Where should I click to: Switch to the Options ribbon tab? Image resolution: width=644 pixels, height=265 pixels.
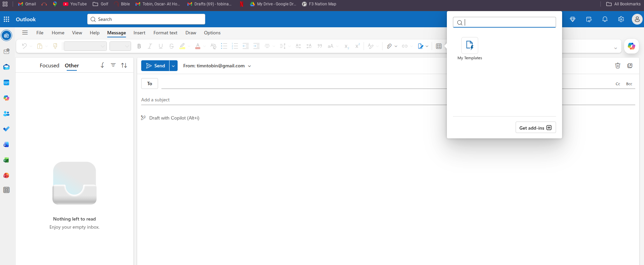212,33
